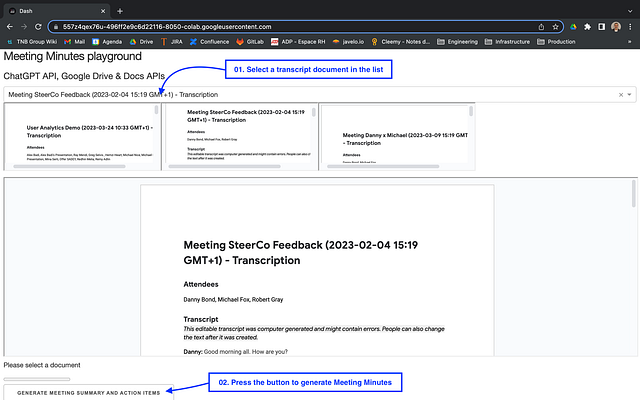Click the 'Meeting Minutes playground' heading

click(x=73, y=56)
